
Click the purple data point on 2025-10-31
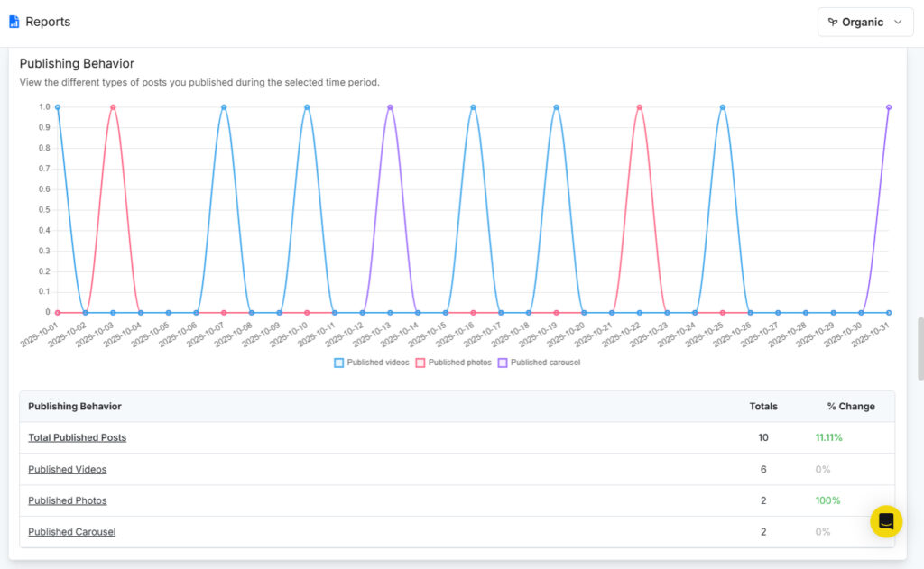889,106
